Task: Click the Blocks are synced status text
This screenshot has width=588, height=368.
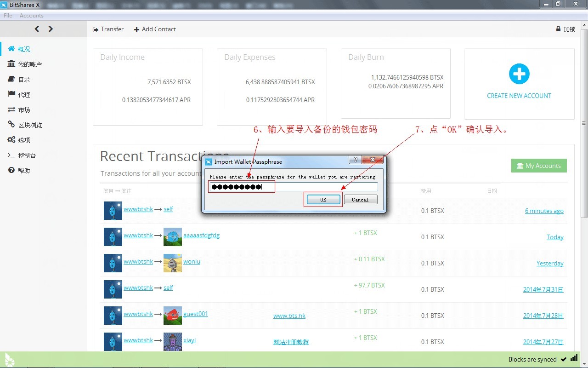Action: click(532, 359)
